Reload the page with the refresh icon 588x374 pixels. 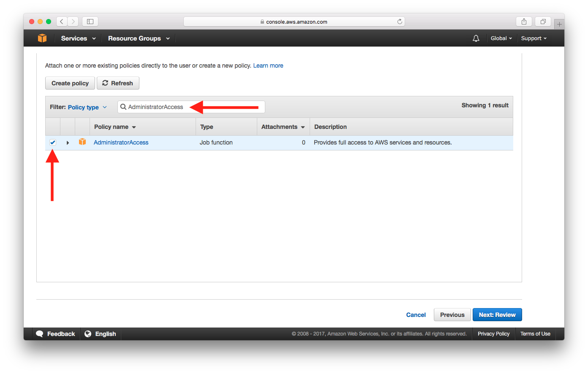tap(400, 22)
